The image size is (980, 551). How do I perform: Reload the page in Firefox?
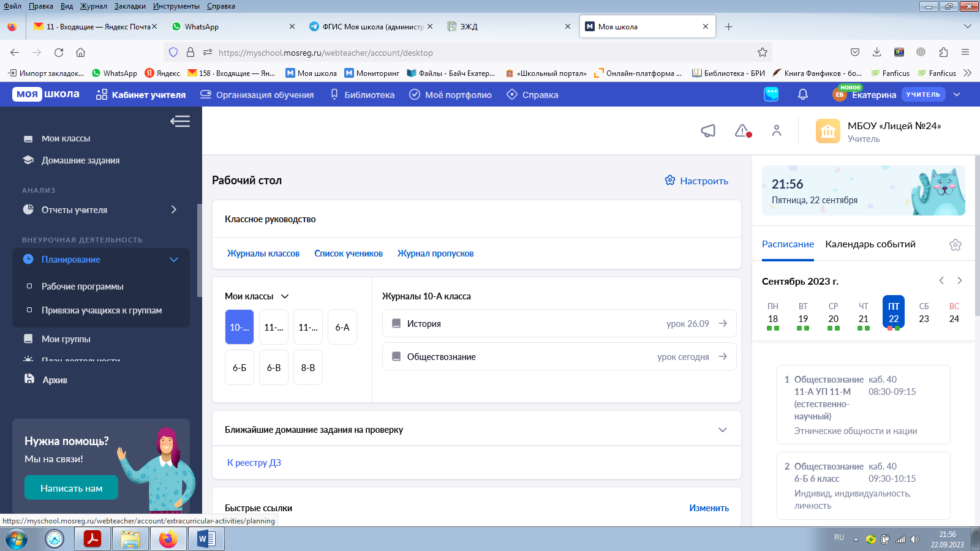59,53
